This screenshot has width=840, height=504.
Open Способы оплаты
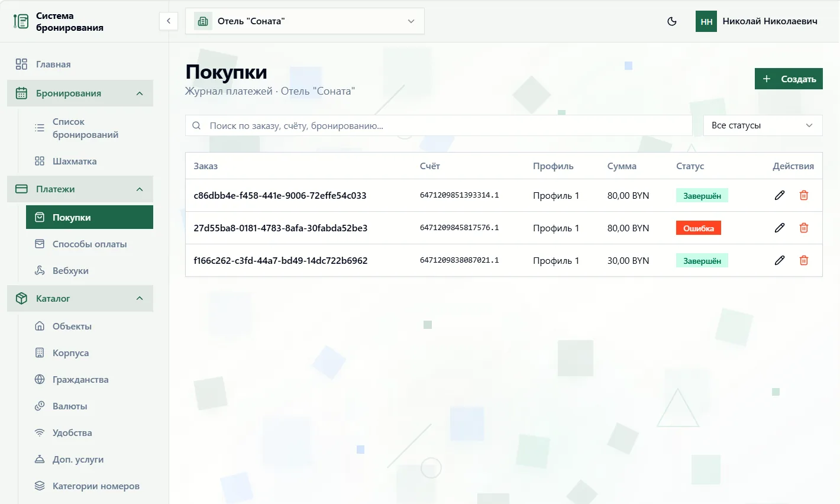[x=89, y=244]
